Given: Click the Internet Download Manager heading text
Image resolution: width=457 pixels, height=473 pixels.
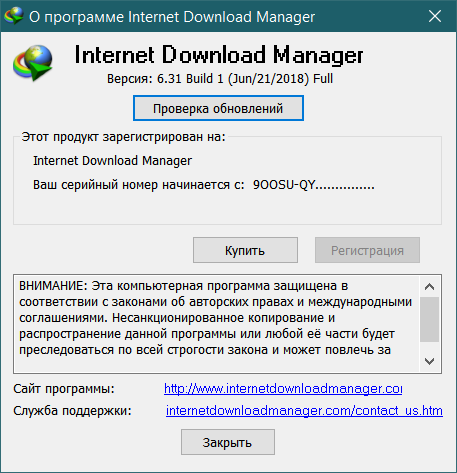Looking at the screenshot, I should coord(219,55).
